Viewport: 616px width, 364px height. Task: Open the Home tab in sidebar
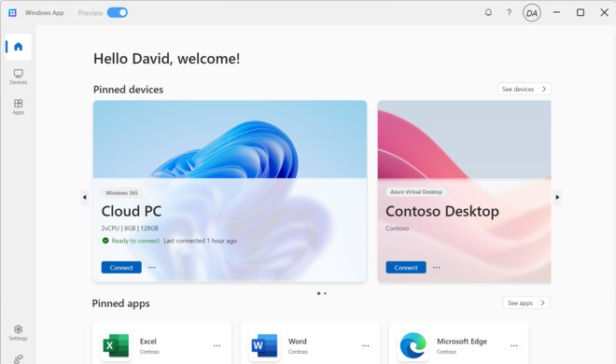tap(18, 47)
